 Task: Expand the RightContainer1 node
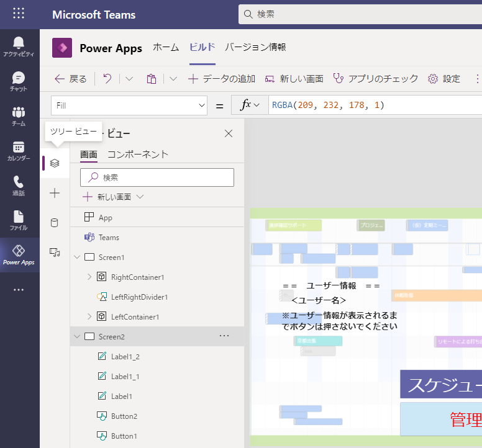(89, 277)
